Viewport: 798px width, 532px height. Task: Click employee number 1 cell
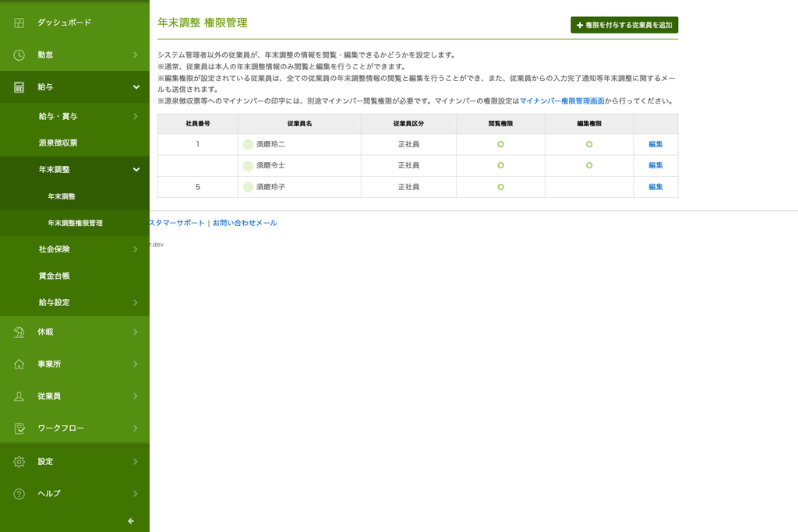pos(198,144)
